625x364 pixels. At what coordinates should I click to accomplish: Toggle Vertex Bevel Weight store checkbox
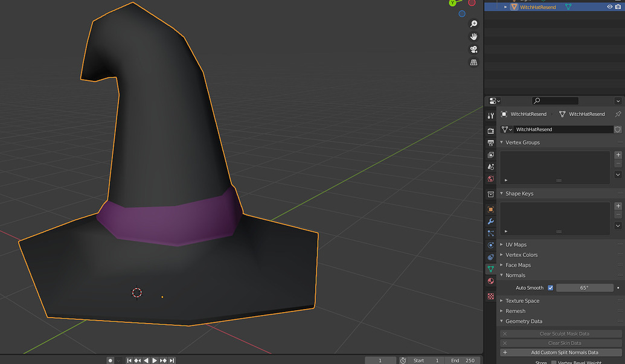click(554, 362)
